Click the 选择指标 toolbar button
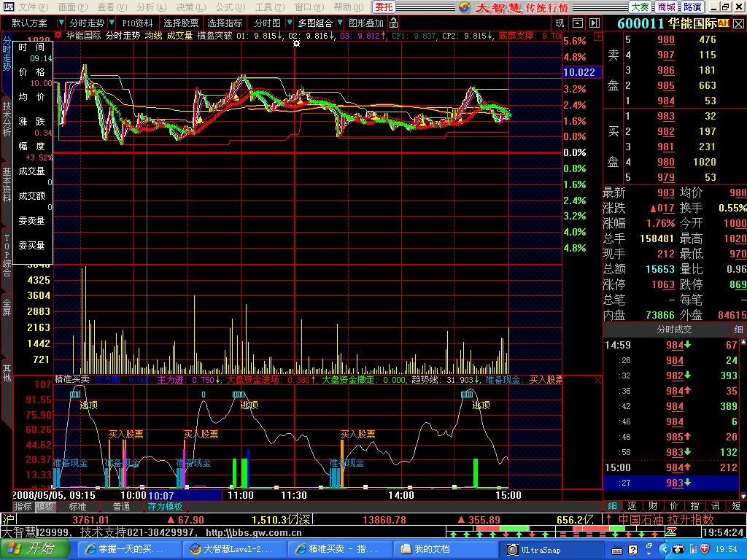Image resolution: width=747 pixels, height=560 pixels. pos(225,23)
